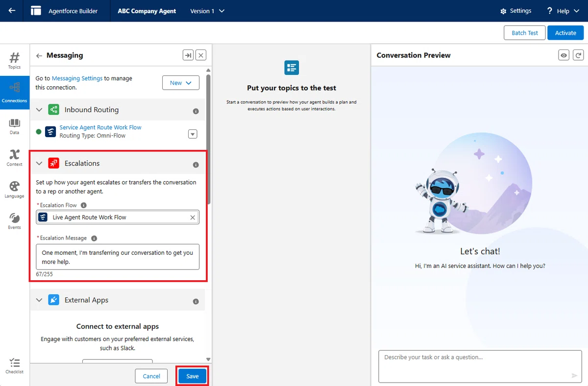Show info for Escalations
This screenshot has height=386, width=588.
point(196,165)
